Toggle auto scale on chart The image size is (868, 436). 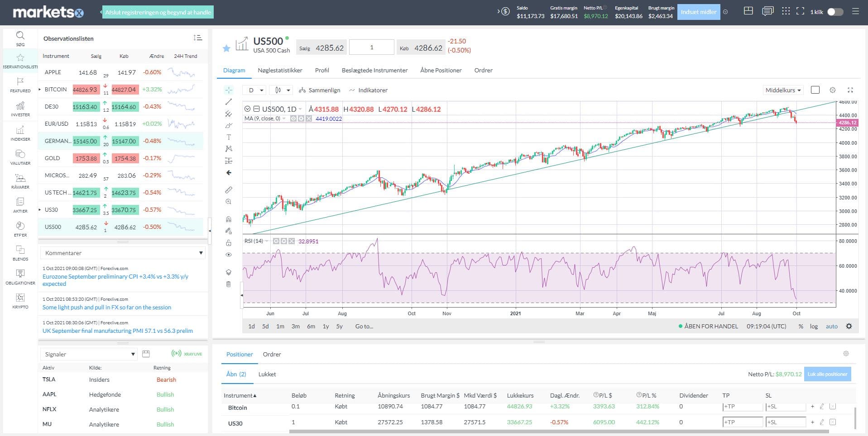click(x=832, y=326)
